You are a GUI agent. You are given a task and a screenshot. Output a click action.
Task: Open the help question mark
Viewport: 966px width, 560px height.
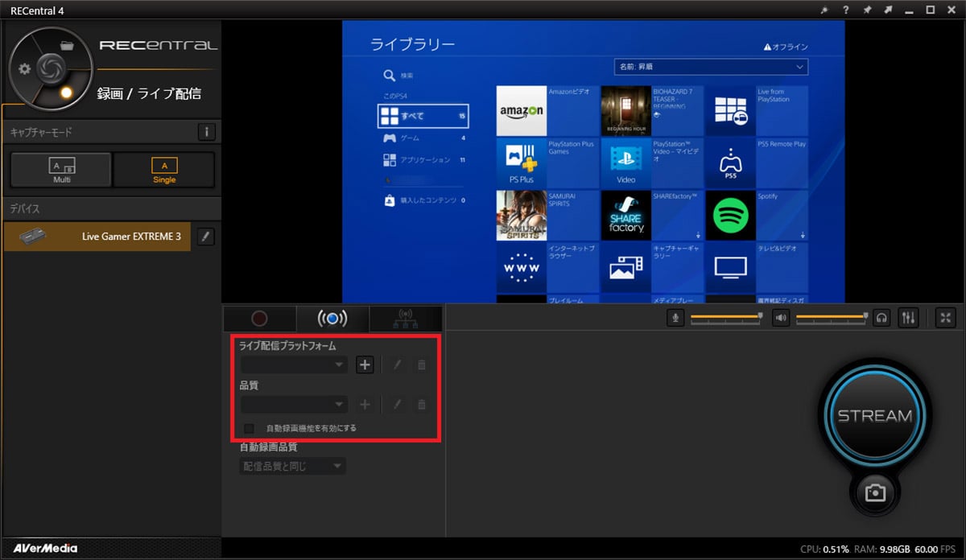pos(846,10)
